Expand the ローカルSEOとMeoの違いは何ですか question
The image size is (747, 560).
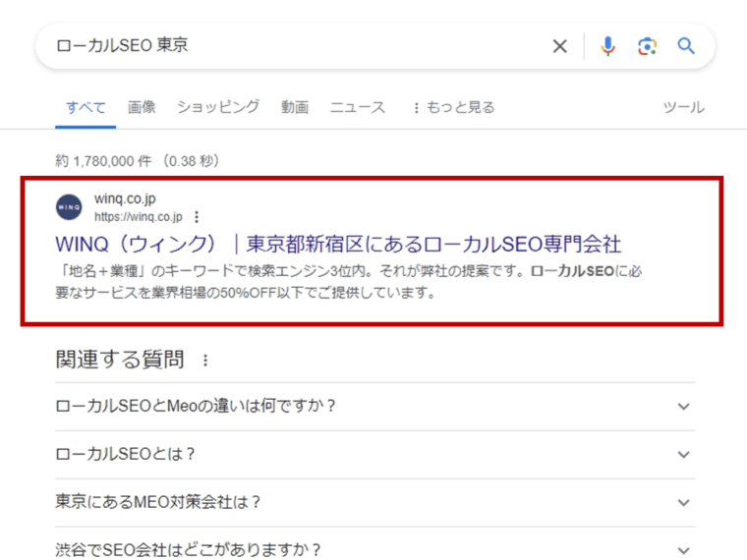(x=375, y=406)
